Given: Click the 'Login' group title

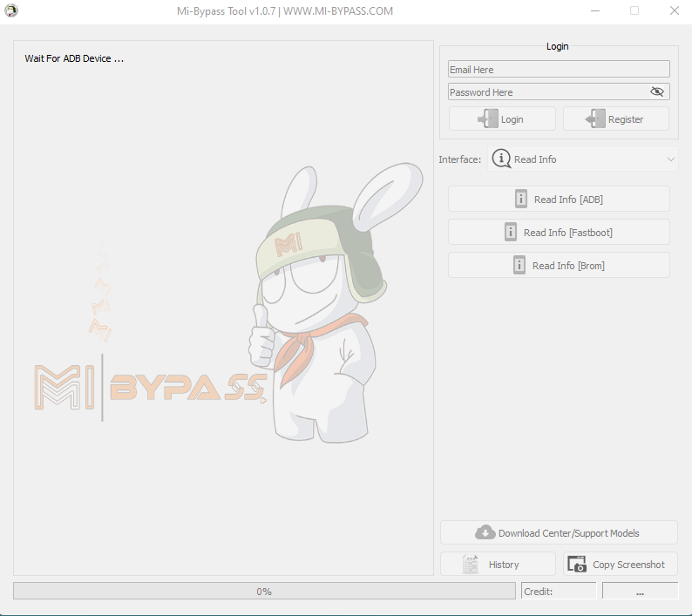Looking at the screenshot, I should [557, 46].
